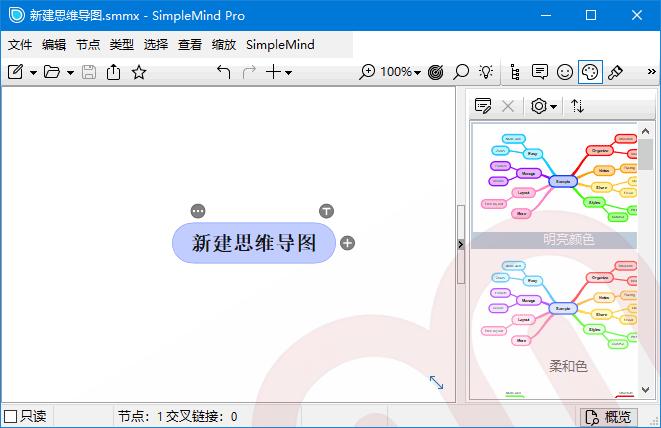
Task: Toggle the read-only checkbox 只读
Action: [x=11, y=416]
